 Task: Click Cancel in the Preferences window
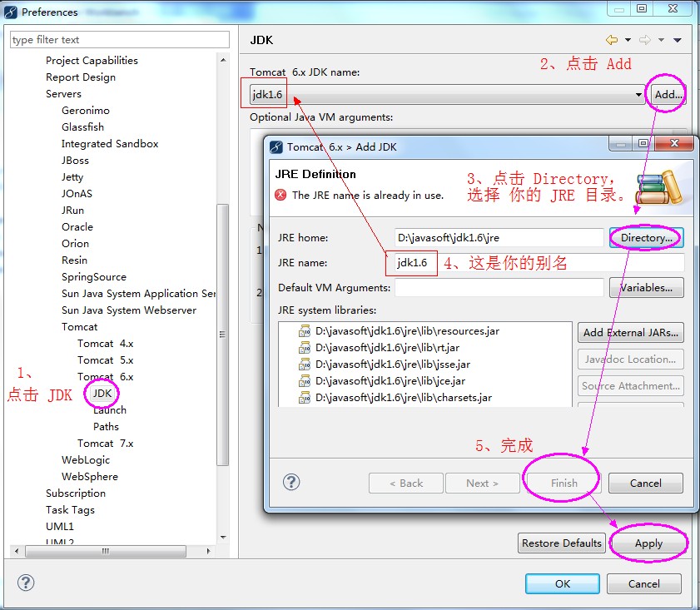643,583
